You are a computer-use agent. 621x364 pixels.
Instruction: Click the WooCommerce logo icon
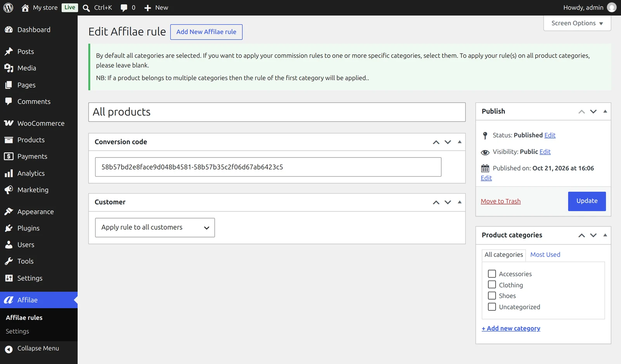[9, 123]
